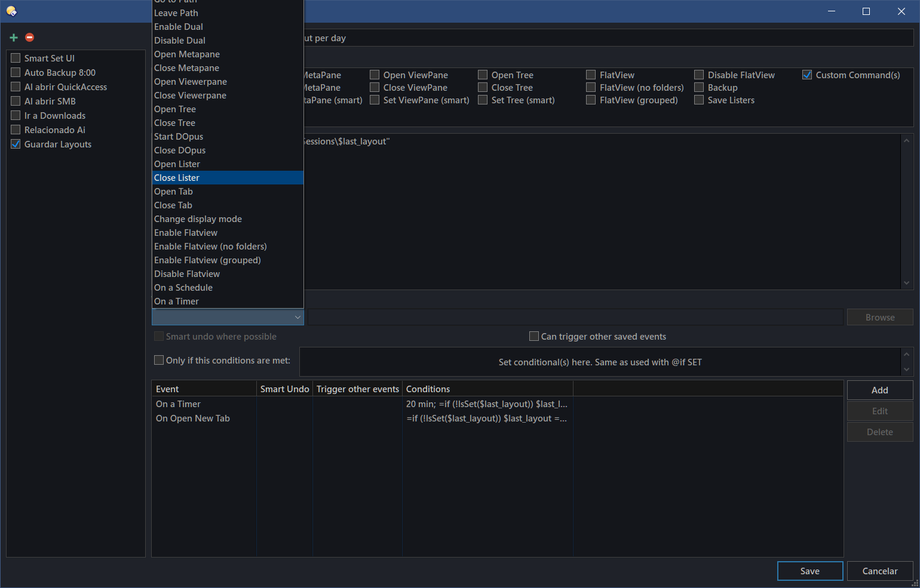Tick the Al abrir QuickAccess checkbox

[16, 87]
